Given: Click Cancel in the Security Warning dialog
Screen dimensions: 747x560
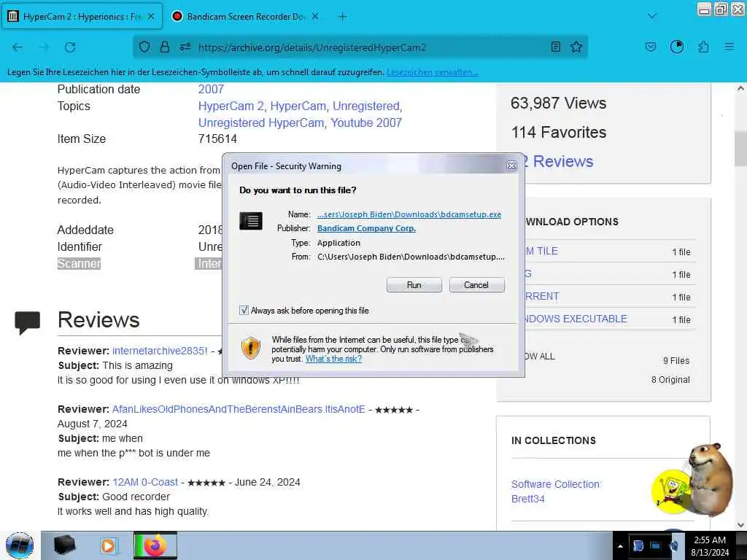Looking at the screenshot, I should coord(476,285).
